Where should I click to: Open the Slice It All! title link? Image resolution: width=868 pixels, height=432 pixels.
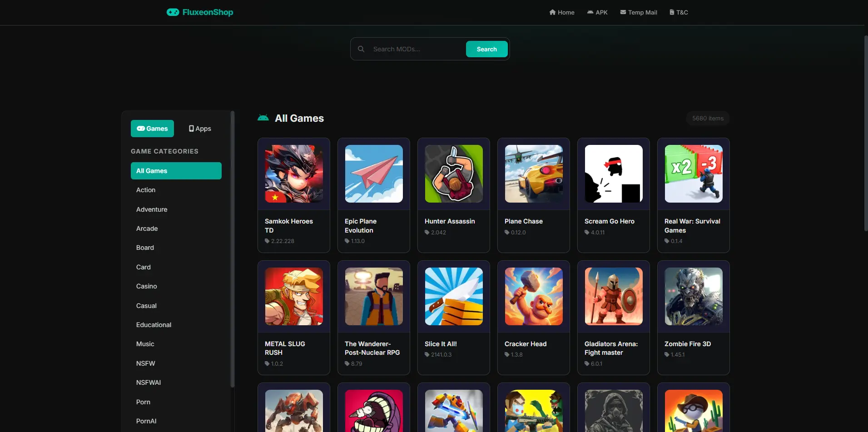[x=441, y=344]
